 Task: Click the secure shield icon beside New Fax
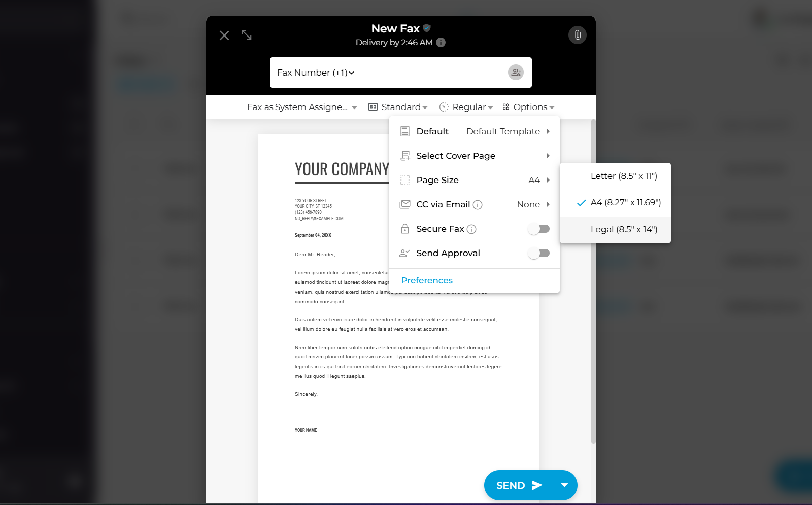pyautogui.click(x=427, y=28)
